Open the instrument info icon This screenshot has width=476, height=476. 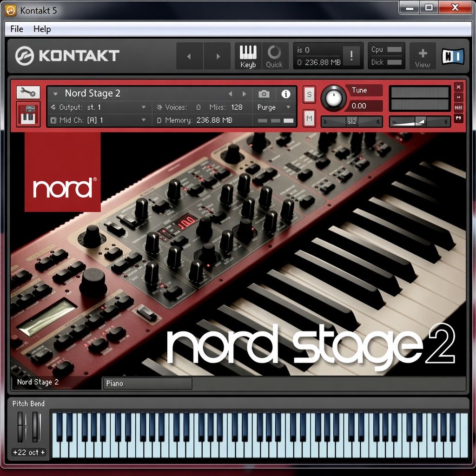tap(286, 94)
